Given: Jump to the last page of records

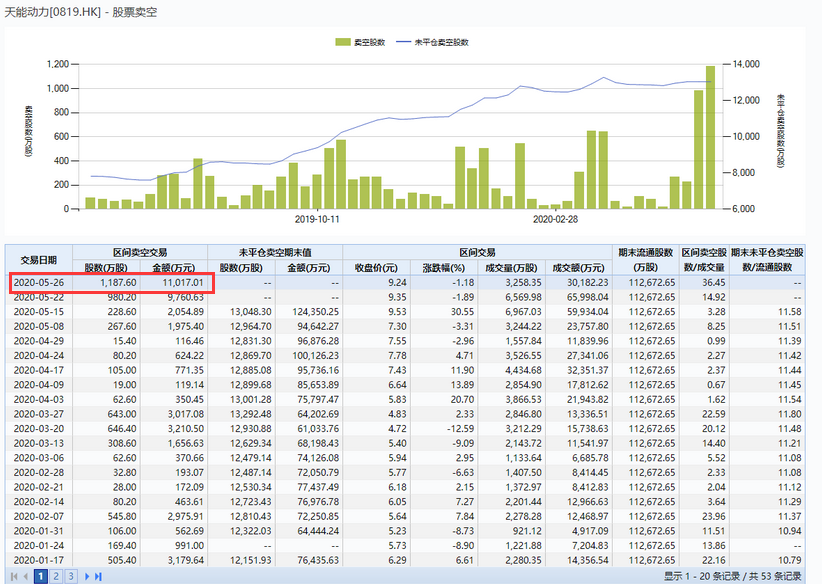Looking at the screenshot, I should pyautogui.click(x=99, y=576).
